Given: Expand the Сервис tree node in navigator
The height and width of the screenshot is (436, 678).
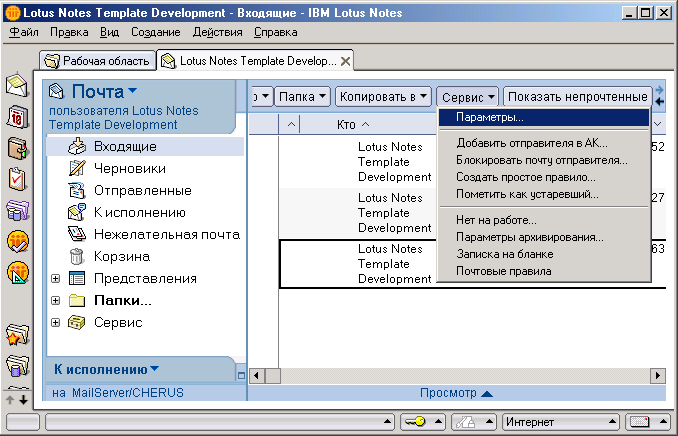Looking at the screenshot, I should 55,322.
